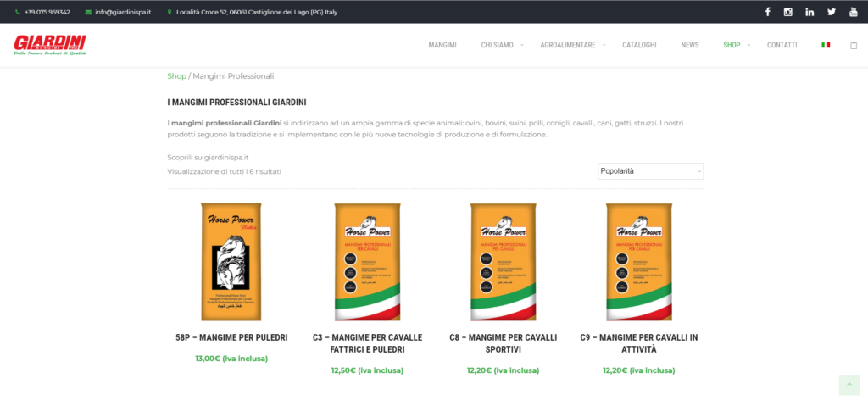Open the Shop menu item
This screenshot has height=406, width=868.
tap(732, 46)
